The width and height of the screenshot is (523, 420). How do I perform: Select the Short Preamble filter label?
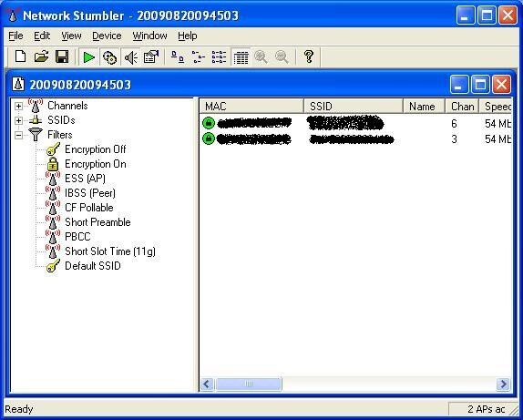click(97, 222)
